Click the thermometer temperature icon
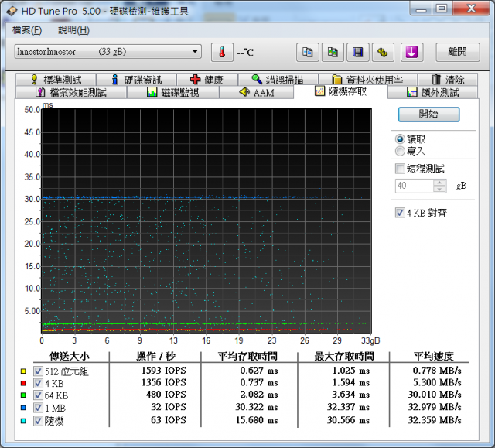The height and width of the screenshot is (448, 495). point(222,52)
